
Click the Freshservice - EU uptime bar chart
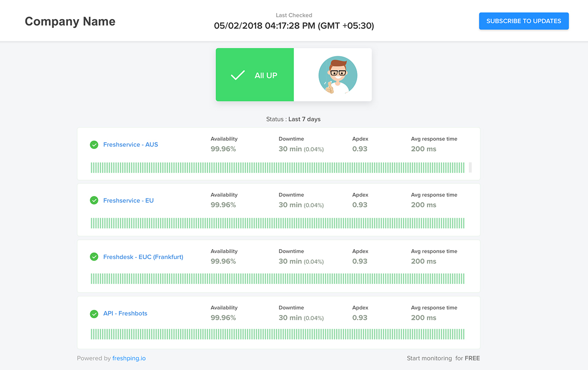point(277,223)
